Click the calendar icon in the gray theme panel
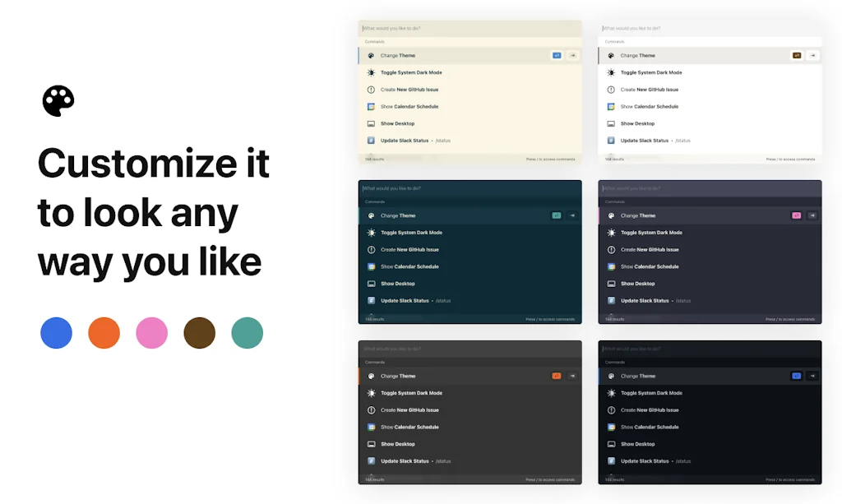842x504 pixels. click(371, 428)
